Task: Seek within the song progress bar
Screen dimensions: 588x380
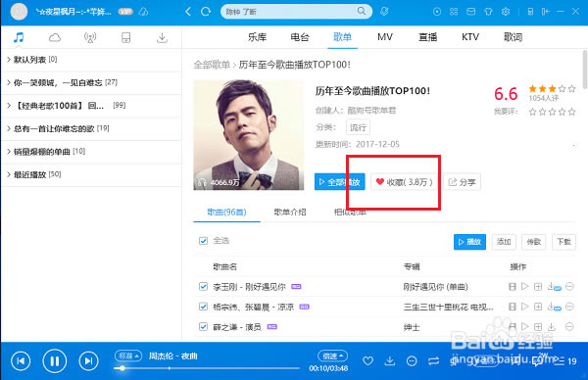Action: 207,368
